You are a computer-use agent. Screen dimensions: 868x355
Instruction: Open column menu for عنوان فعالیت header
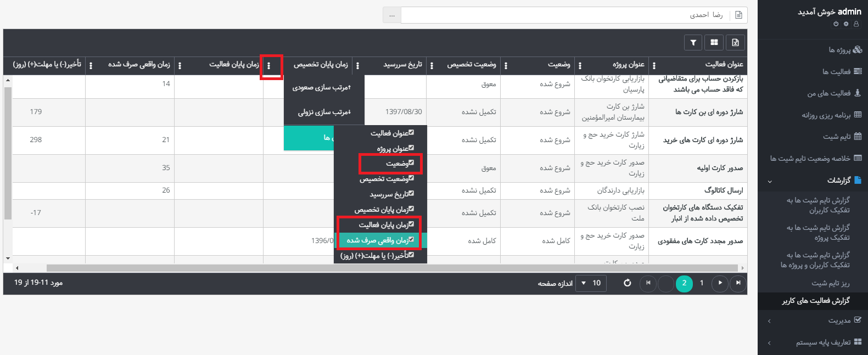[x=654, y=66]
